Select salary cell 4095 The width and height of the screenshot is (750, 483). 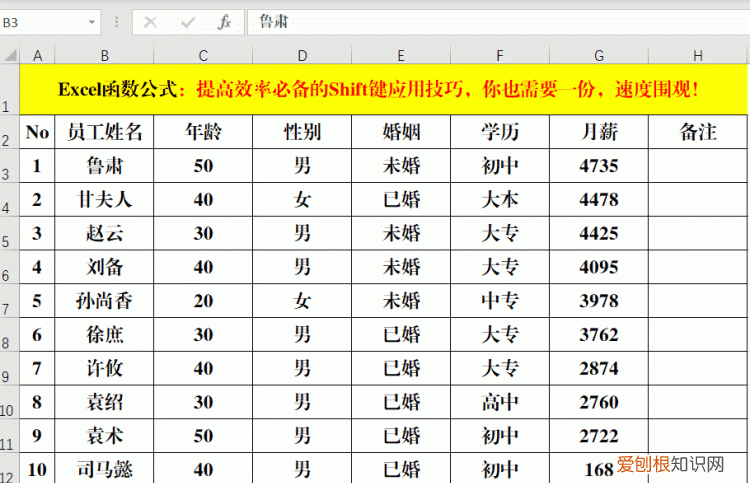point(599,267)
